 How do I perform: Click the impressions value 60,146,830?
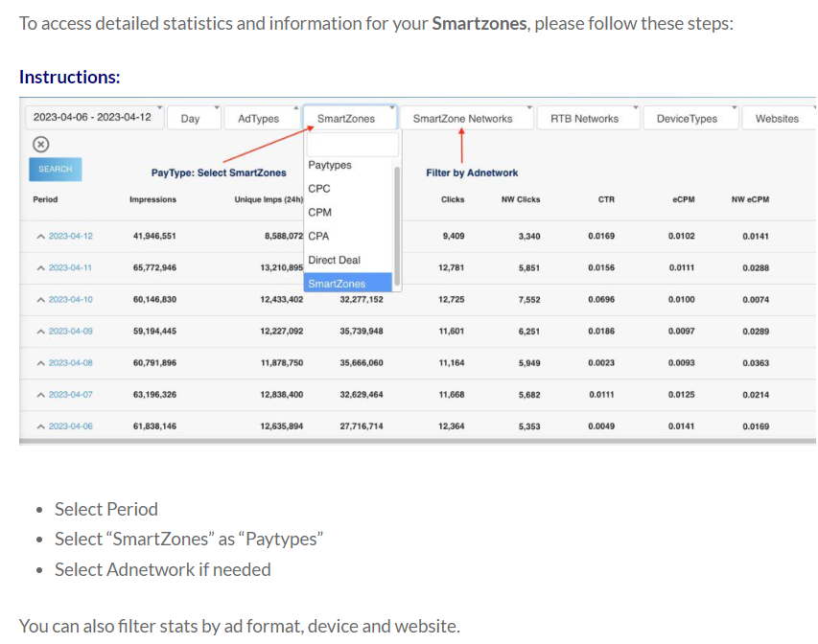pyautogui.click(x=154, y=300)
